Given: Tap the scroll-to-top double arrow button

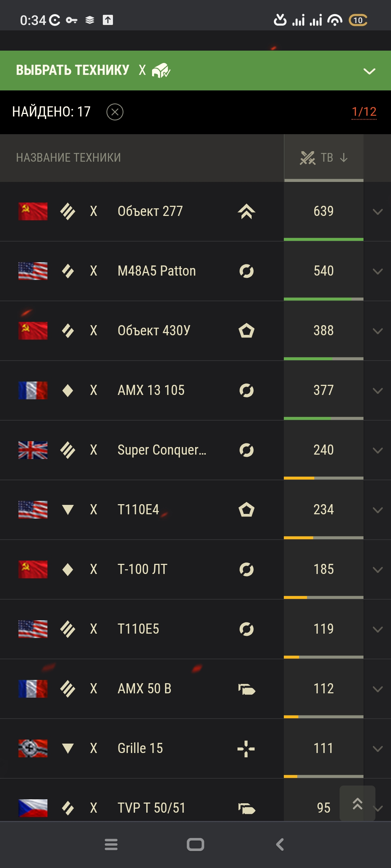Looking at the screenshot, I should tap(357, 803).
